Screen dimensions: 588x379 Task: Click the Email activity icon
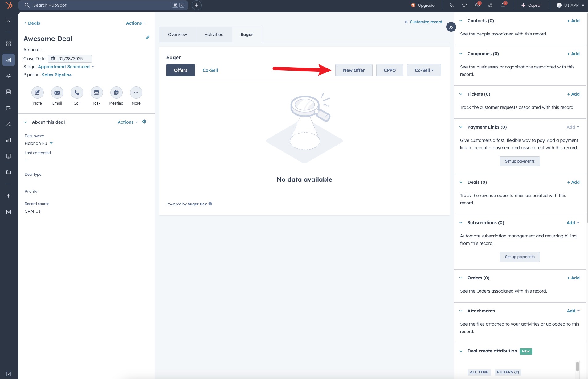point(57,93)
